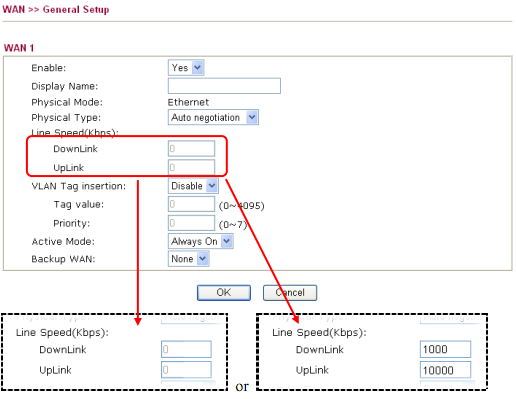Click the Backup WAN label
The height and width of the screenshot is (399, 516).
coord(63,259)
